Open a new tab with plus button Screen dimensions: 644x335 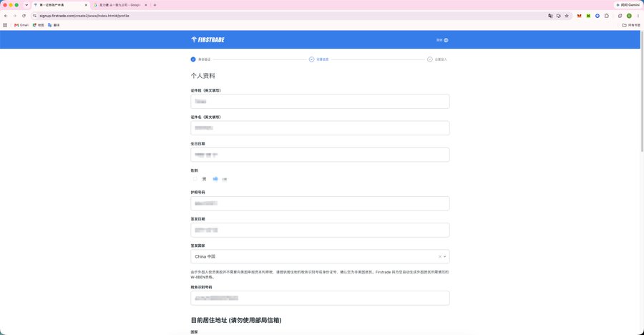pyautogui.click(x=155, y=5)
